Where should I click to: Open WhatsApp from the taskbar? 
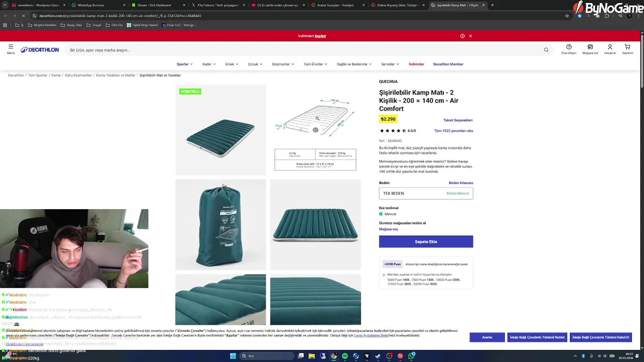pyautogui.click(x=412, y=356)
